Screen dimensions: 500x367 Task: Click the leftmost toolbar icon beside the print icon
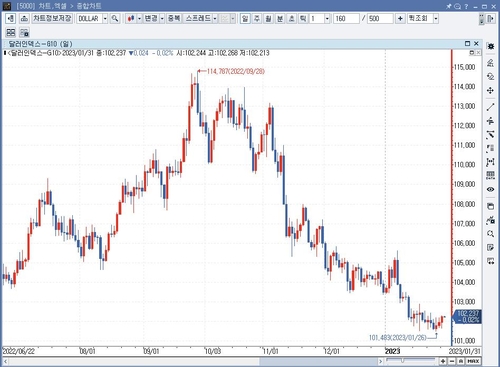[11, 18]
